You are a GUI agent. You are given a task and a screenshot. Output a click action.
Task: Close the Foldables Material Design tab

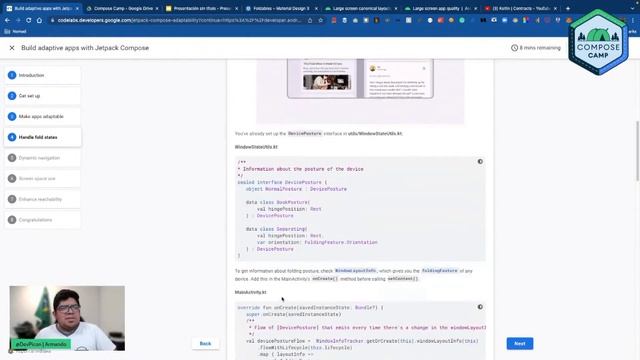(x=316, y=8)
